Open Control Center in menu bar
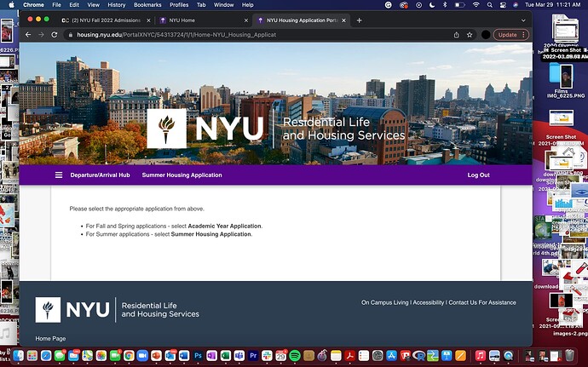 coord(503,5)
